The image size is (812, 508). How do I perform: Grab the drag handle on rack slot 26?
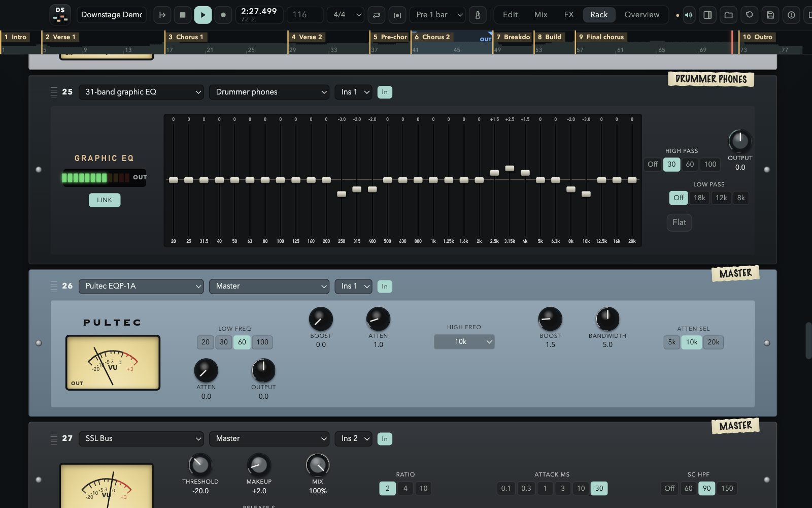point(54,286)
